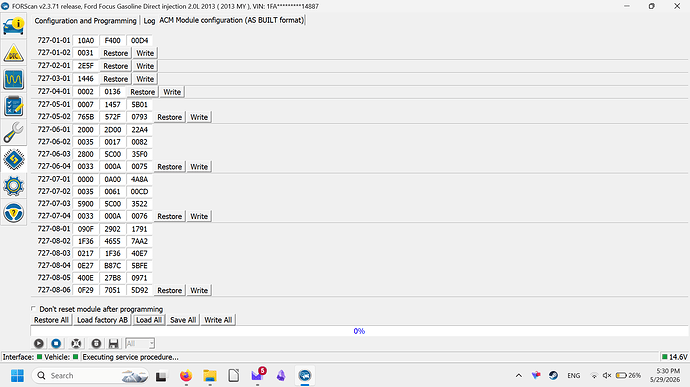The height and width of the screenshot is (387, 690).
Task: Click the 2E5F field in row 727-02-01
Action: click(85, 66)
